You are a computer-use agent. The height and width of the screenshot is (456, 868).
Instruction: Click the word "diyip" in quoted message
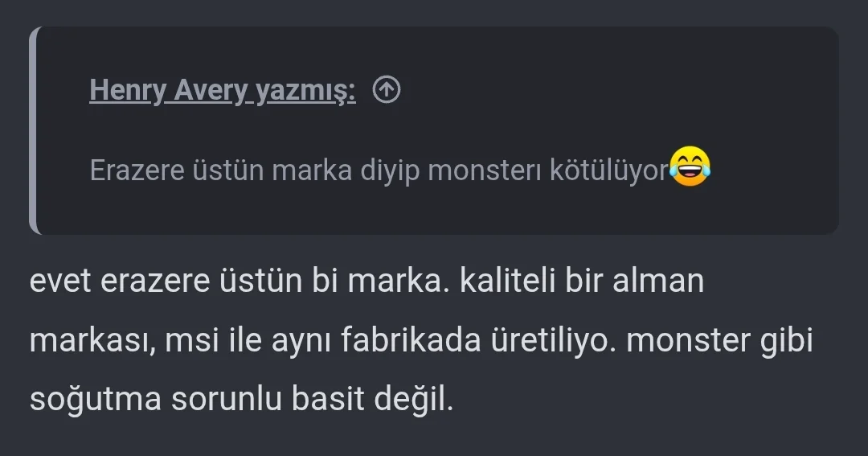point(389,170)
